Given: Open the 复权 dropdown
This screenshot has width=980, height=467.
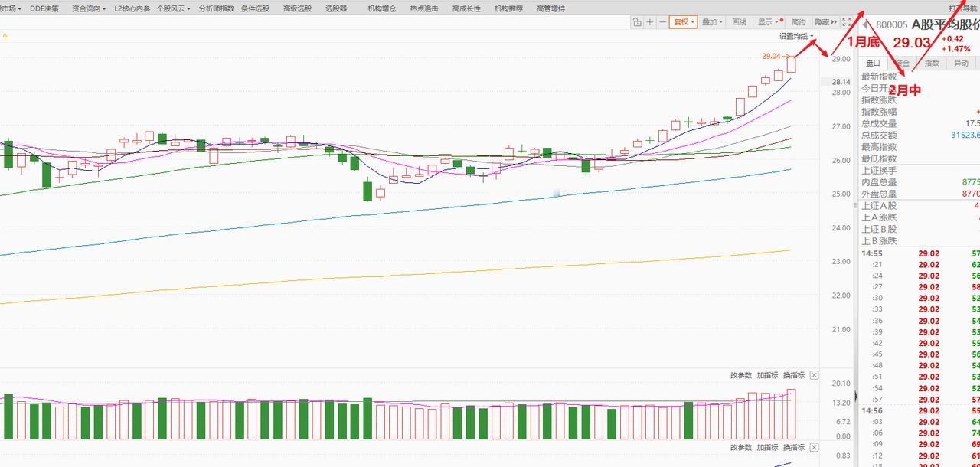Looking at the screenshot, I should pos(683,22).
